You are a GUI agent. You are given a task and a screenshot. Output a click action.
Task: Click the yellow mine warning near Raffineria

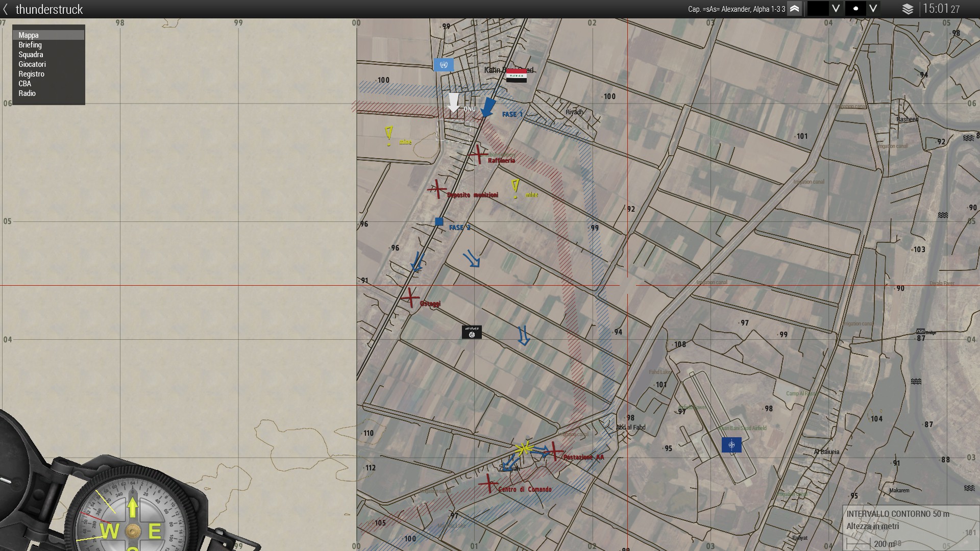(x=516, y=189)
